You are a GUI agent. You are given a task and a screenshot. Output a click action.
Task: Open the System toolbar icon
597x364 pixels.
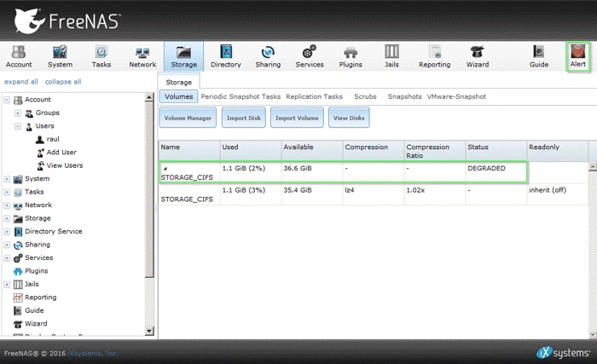point(60,56)
